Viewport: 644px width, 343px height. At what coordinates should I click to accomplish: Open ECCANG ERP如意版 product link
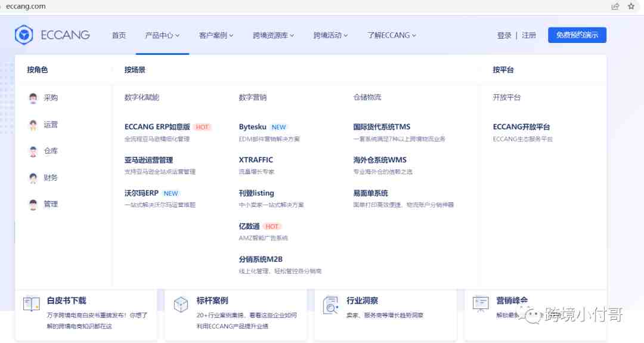pyautogui.click(x=157, y=127)
